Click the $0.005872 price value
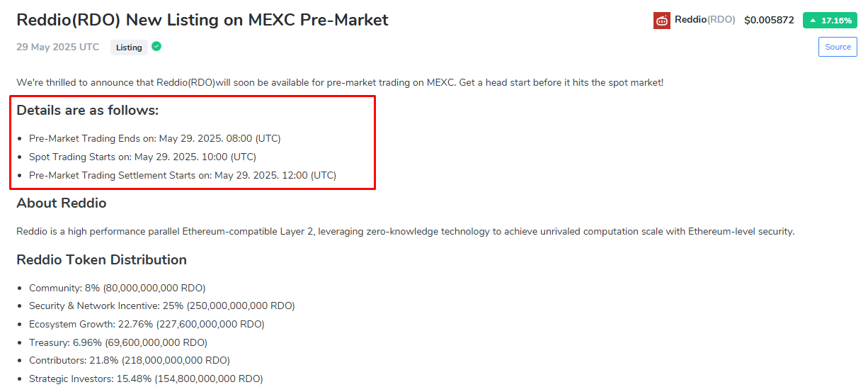The height and width of the screenshot is (392, 868). (x=769, y=21)
